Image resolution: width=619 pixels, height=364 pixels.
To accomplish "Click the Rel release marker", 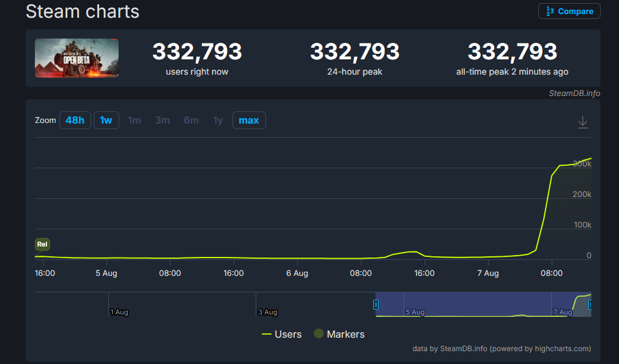I will pos(42,244).
